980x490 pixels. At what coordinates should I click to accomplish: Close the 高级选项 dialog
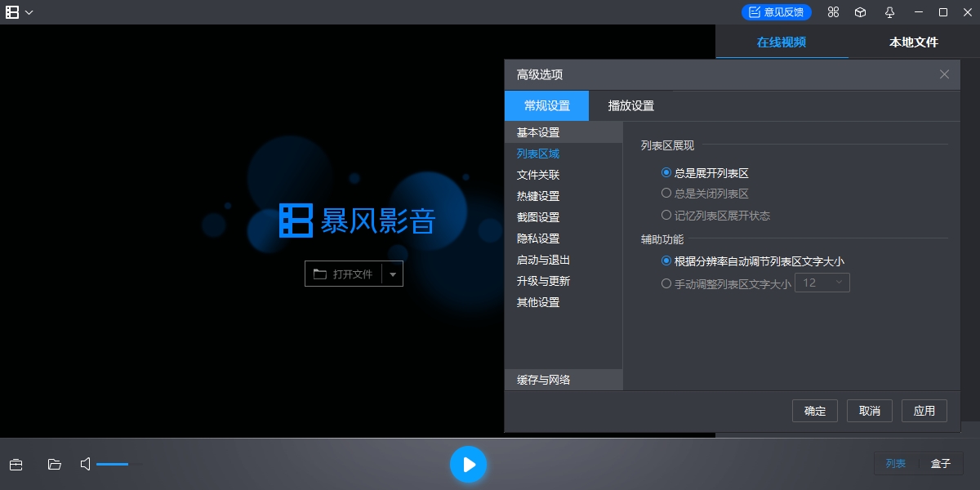[944, 74]
